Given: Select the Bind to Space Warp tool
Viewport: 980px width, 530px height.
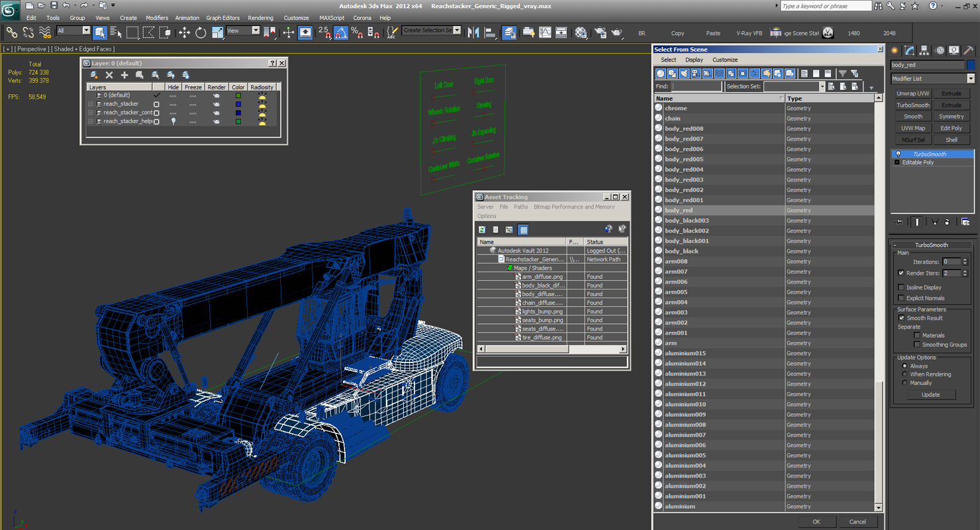Looking at the screenshot, I should click(x=45, y=32).
